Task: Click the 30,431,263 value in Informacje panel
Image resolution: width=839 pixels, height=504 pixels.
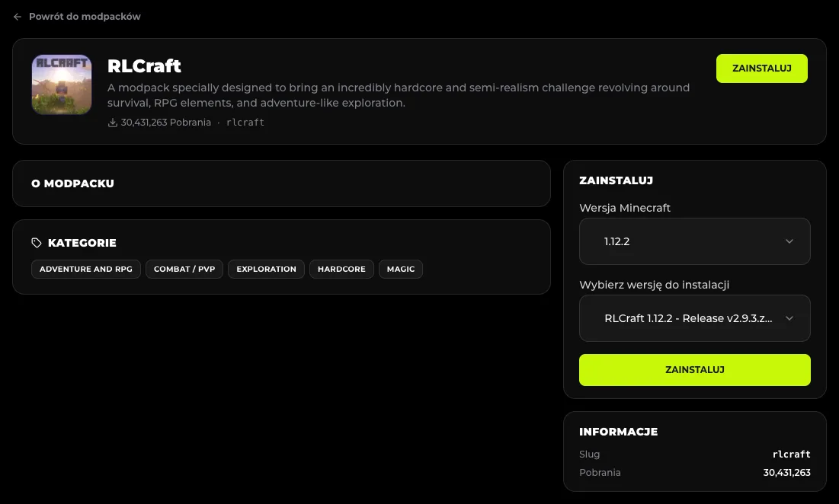Action: tap(786, 473)
